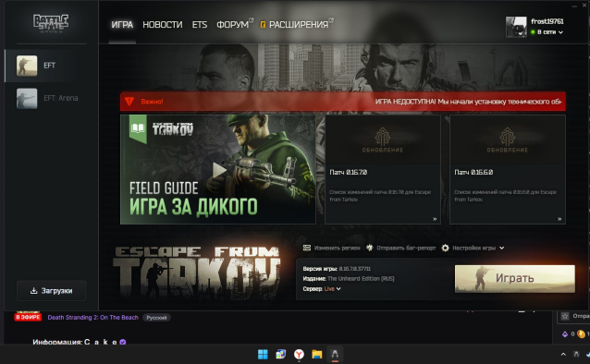
Task: Click the change region server icon
Action: 307,248
